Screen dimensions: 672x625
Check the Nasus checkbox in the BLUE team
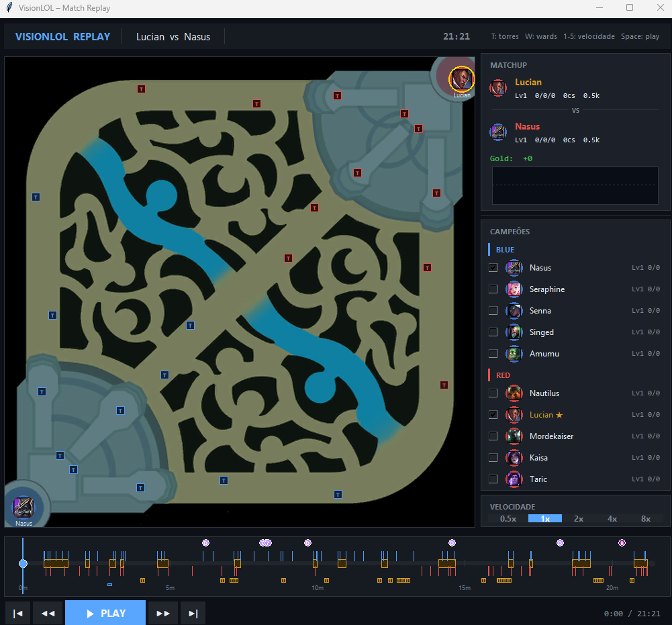pos(493,267)
